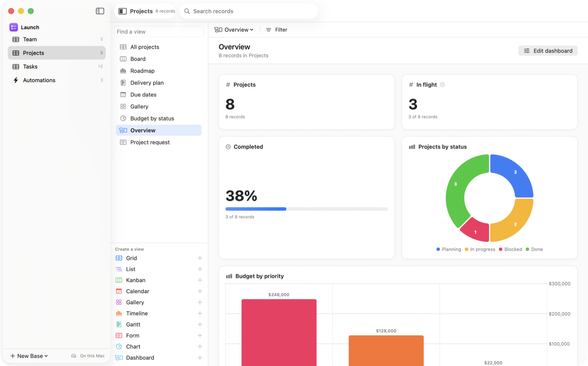Open the Delivery plan view
The height and width of the screenshot is (366, 588).
pyautogui.click(x=159, y=83)
